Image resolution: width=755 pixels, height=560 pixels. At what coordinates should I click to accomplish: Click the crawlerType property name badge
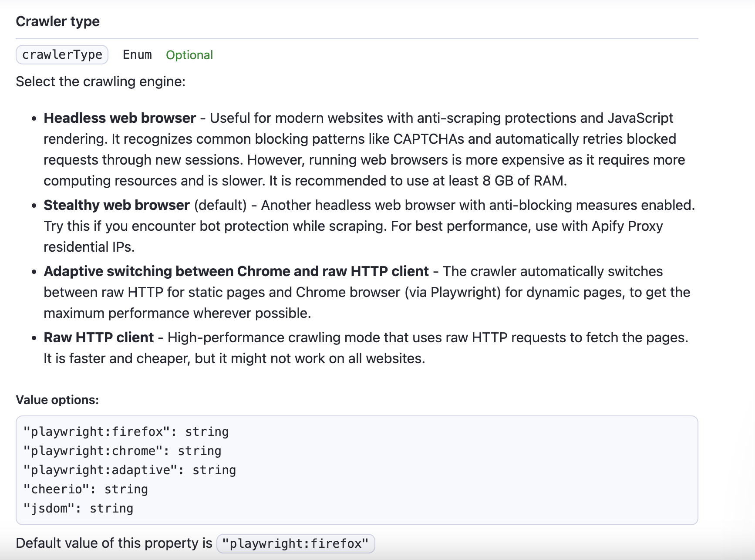click(x=62, y=55)
